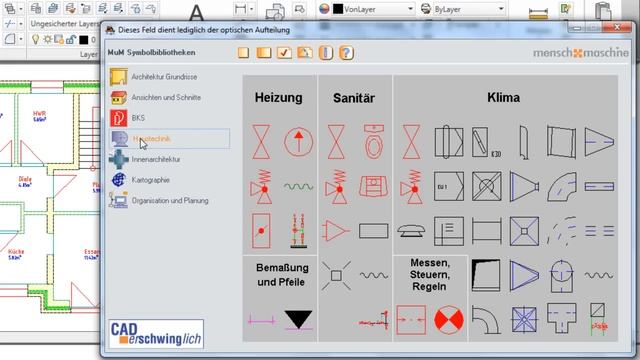
Task: Insert the Sanitär toilet symbol
Action: coord(373,142)
